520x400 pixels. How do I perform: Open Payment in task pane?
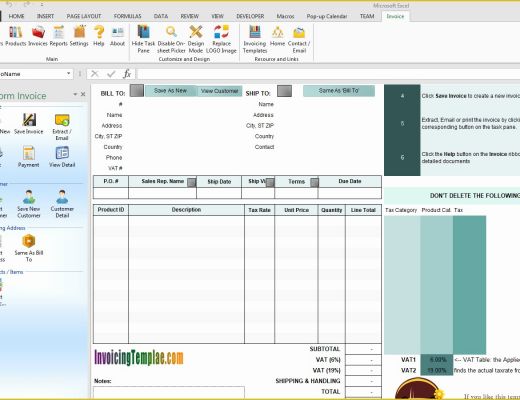(29, 157)
